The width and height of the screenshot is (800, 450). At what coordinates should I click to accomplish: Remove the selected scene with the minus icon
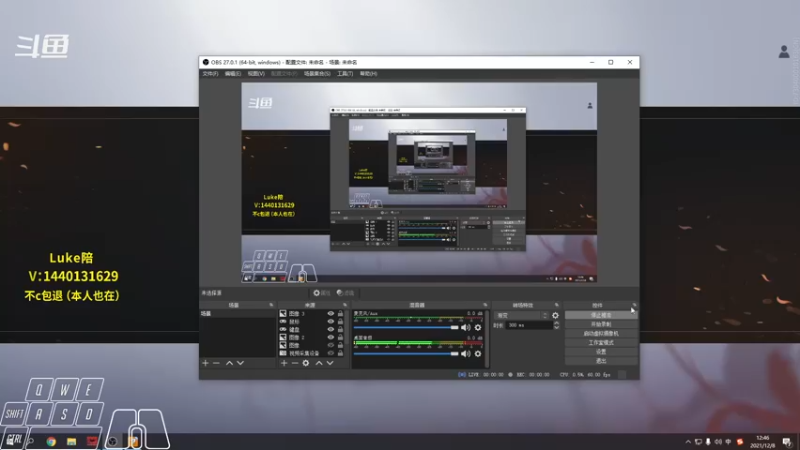[216, 363]
